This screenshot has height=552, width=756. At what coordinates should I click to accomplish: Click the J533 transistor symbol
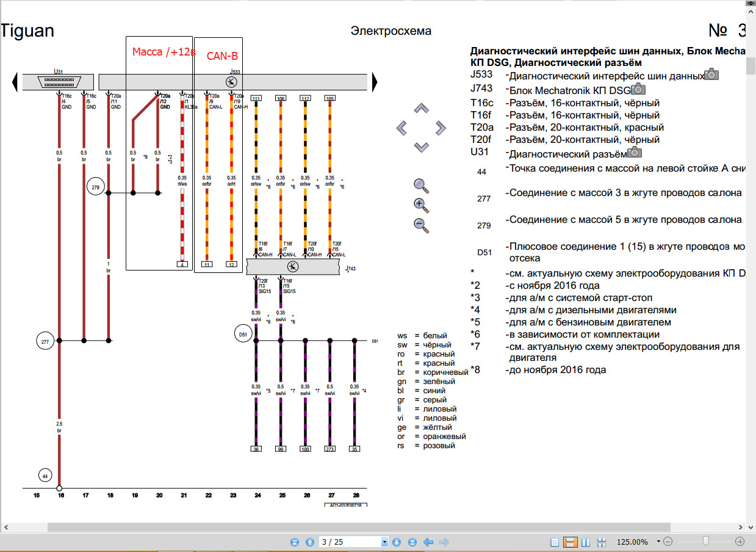(231, 82)
